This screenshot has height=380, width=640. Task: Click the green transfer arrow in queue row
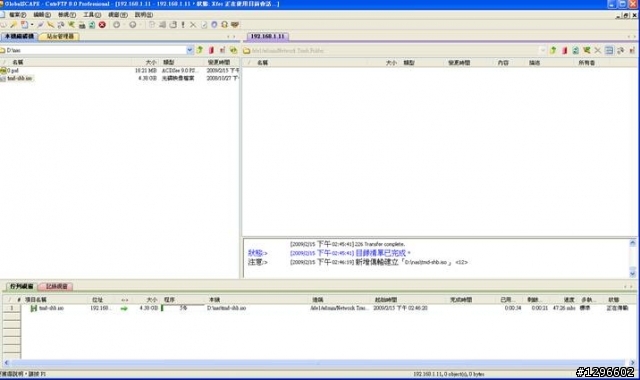click(124, 309)
